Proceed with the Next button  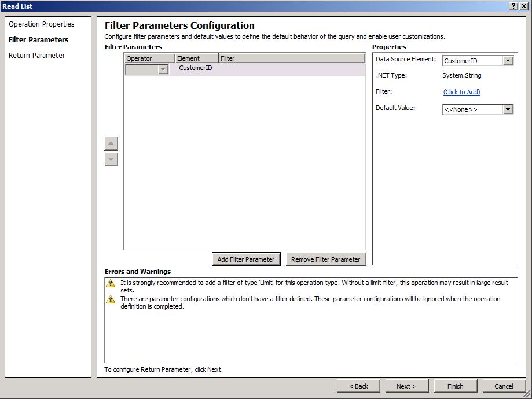(x=406, y=386)
